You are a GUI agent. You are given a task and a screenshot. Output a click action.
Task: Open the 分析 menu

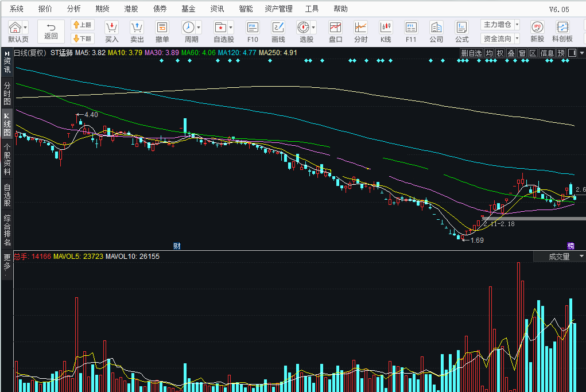pos(73,9)
